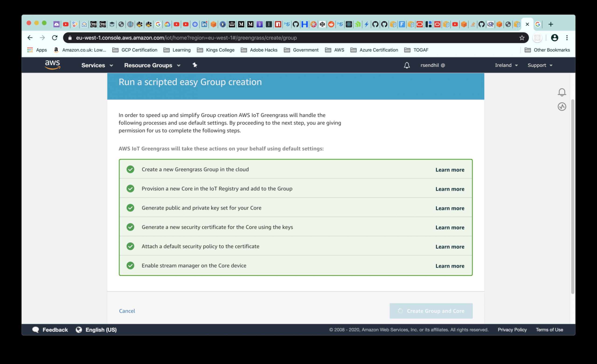Click green check beside Attach default security policy

click(x=130, y=246)
